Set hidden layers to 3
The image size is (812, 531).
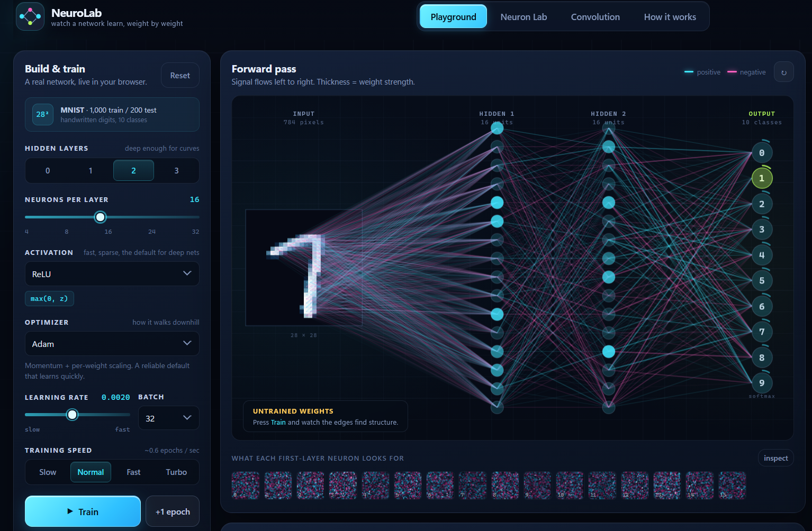pyautogui.click(x=176, y=171)
